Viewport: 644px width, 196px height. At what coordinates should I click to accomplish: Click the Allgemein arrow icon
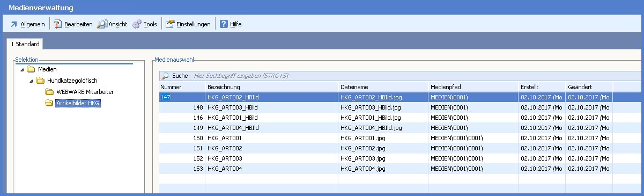point(14,24)
